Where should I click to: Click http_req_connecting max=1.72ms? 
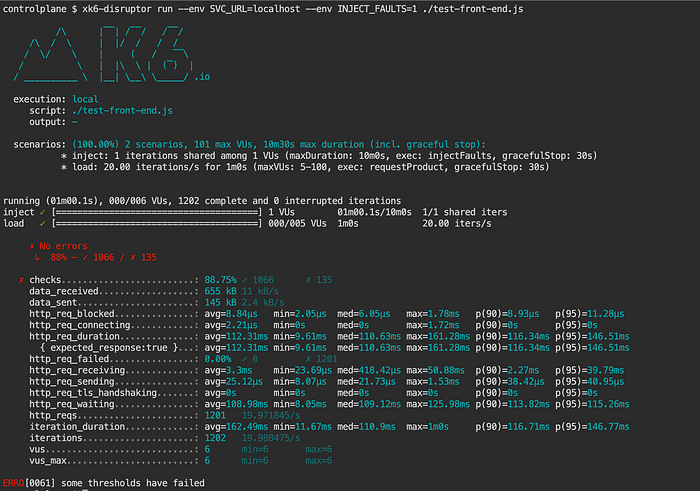tap(433, 325)
